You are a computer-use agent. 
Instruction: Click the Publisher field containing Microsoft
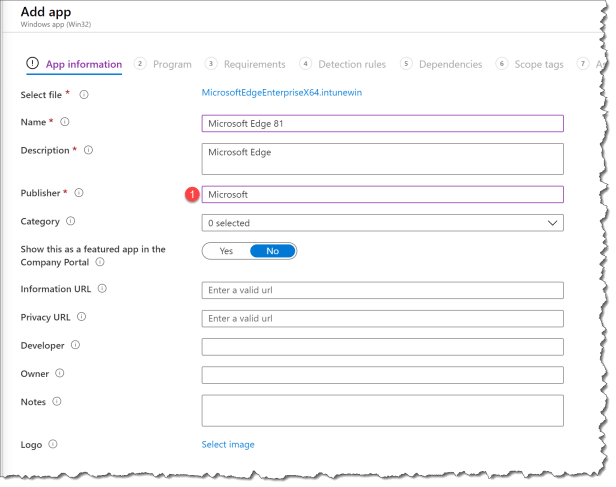[383, 194]
